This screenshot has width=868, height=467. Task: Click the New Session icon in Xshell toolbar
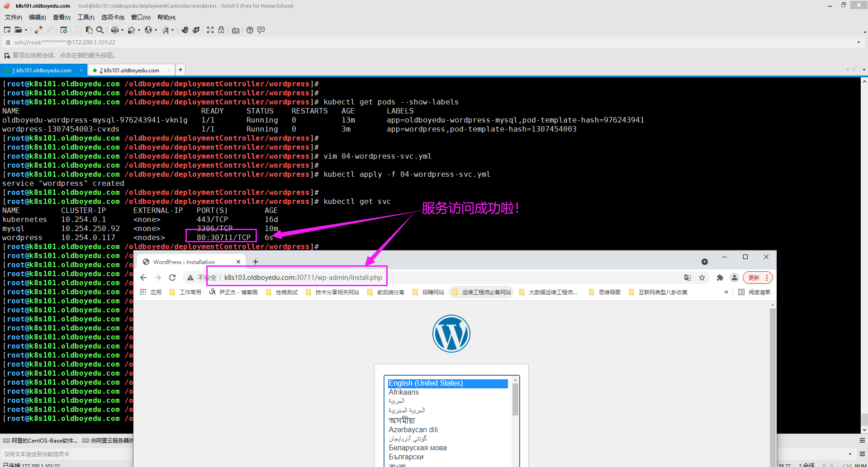coord(7,30)
